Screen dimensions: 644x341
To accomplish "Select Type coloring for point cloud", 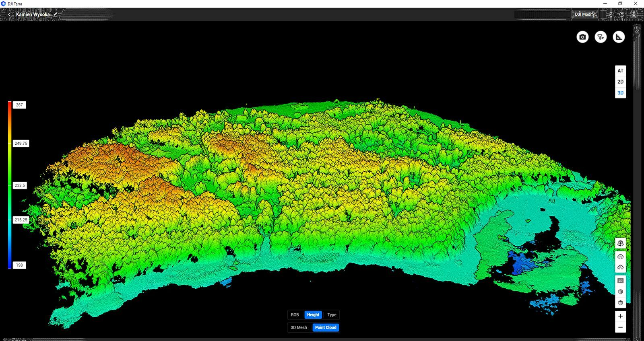I will [x=332, y=315].
